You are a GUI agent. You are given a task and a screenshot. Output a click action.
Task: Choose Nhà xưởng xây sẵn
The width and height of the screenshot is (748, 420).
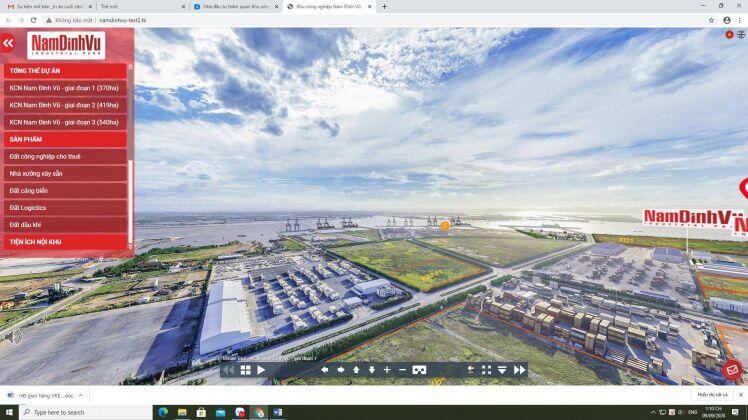point(65,174)
